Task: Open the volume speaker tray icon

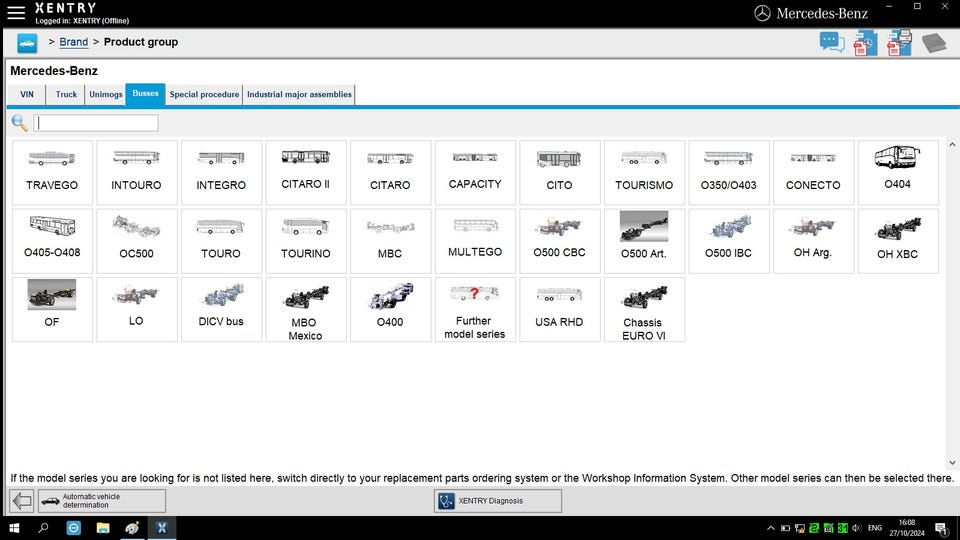Action: 857,528
